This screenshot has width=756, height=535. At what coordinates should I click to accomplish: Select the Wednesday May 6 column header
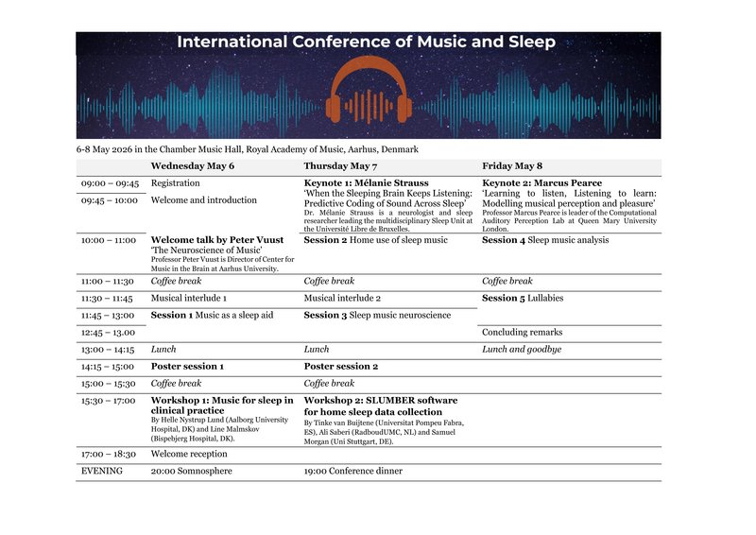pos(192,166)
